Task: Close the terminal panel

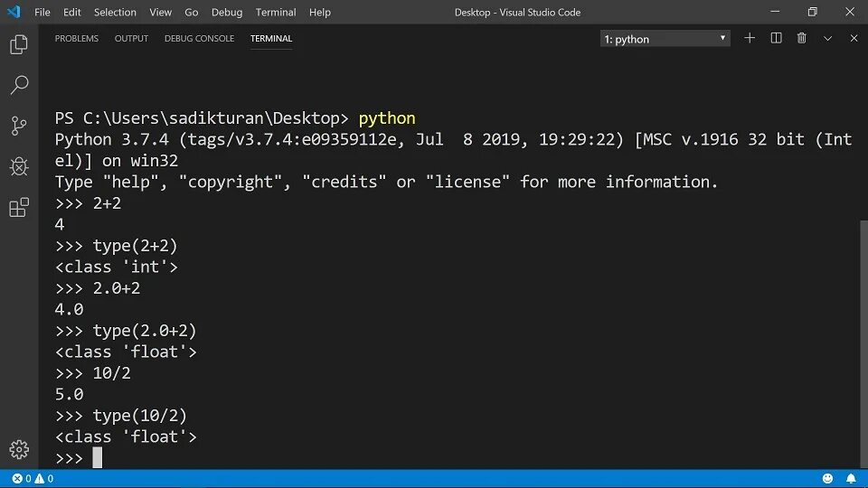Action: coord(854,38)
